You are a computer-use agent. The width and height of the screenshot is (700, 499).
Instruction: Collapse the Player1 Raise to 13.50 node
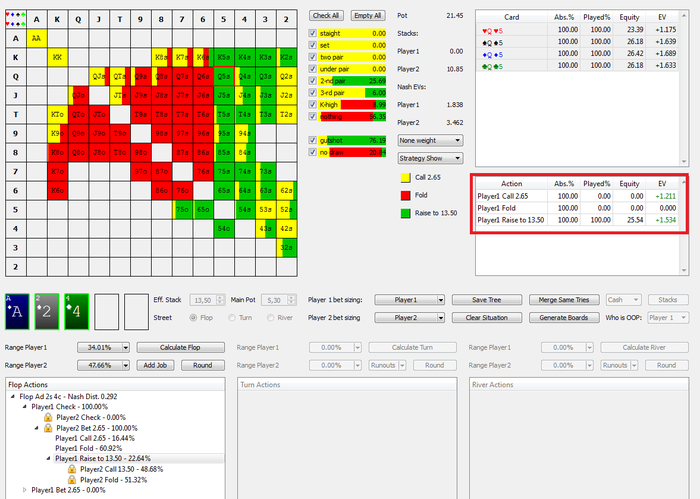(x=48, y=458)
